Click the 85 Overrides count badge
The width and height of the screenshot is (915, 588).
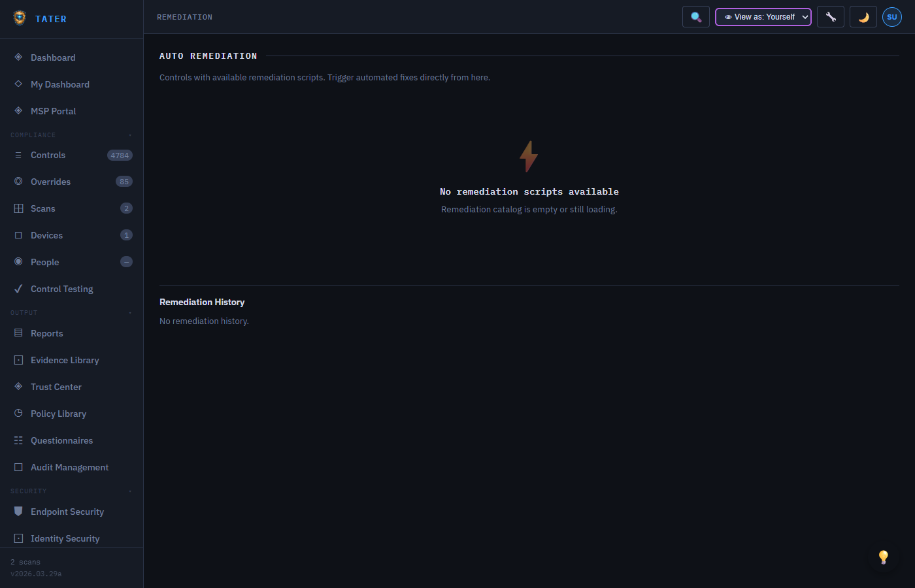tap(124, 182)
